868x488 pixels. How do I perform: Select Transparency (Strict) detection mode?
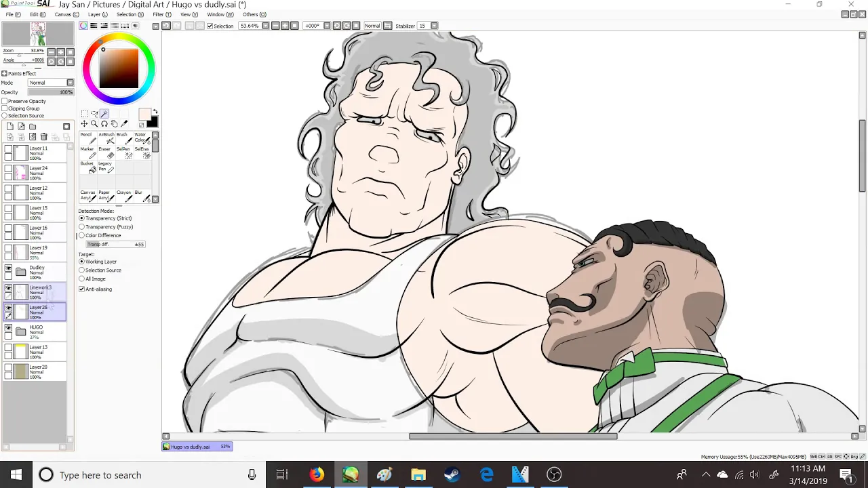81,218
